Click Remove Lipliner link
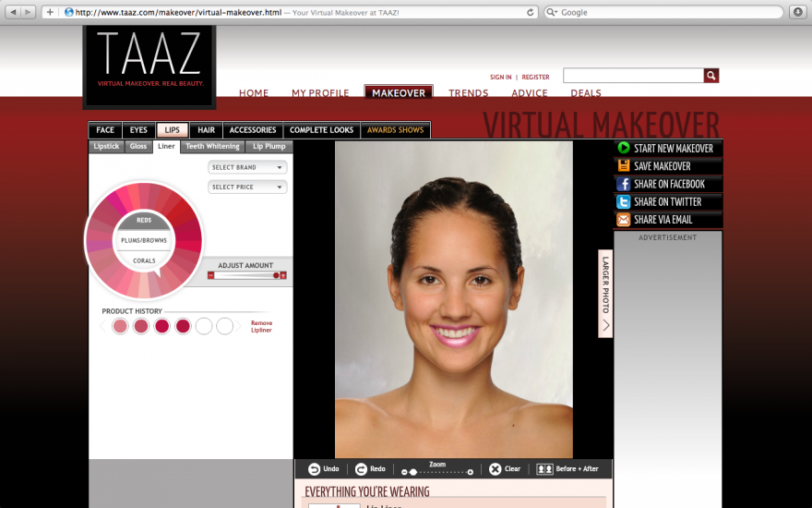 [261, 327]
